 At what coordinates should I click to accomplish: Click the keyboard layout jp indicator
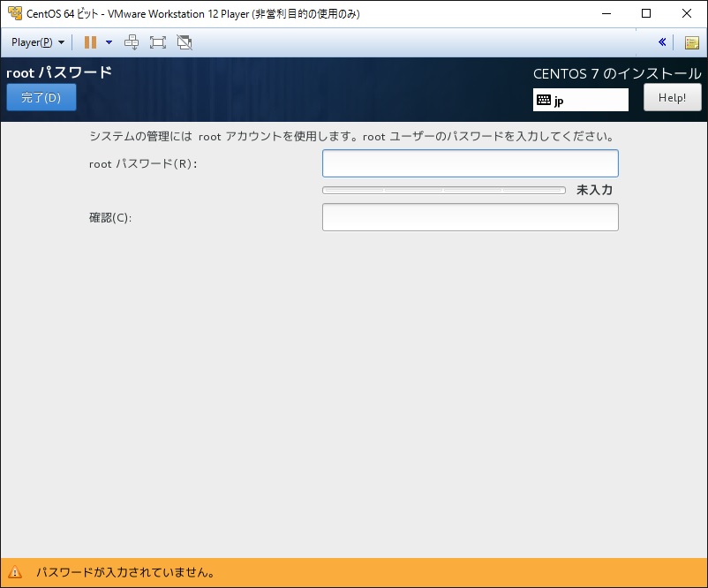(580, 100)
